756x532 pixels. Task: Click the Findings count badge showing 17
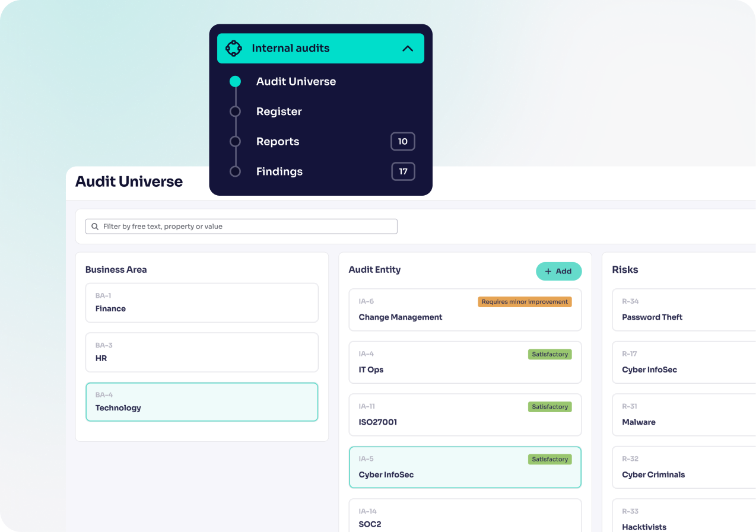coord(402,171)
